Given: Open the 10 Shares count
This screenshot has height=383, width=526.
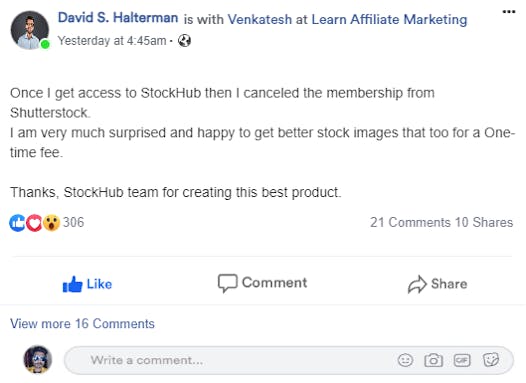Looking at the screenshot, I should pos(484,222).
